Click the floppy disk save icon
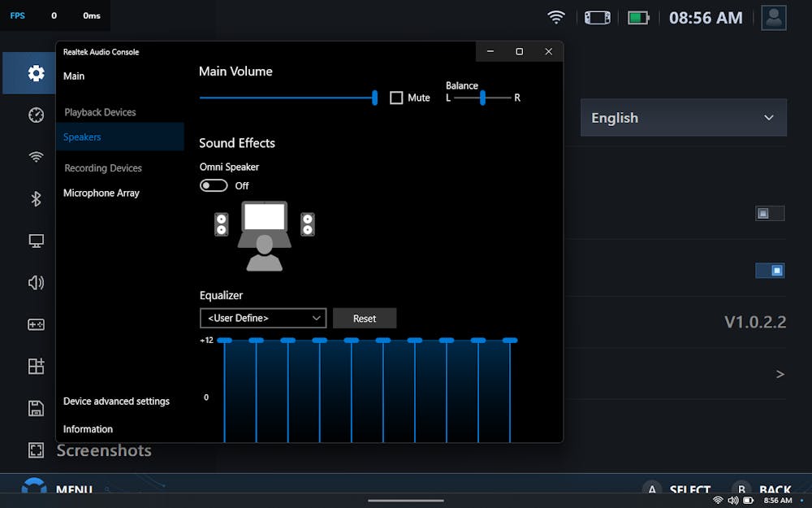 (x=36, y=408)
